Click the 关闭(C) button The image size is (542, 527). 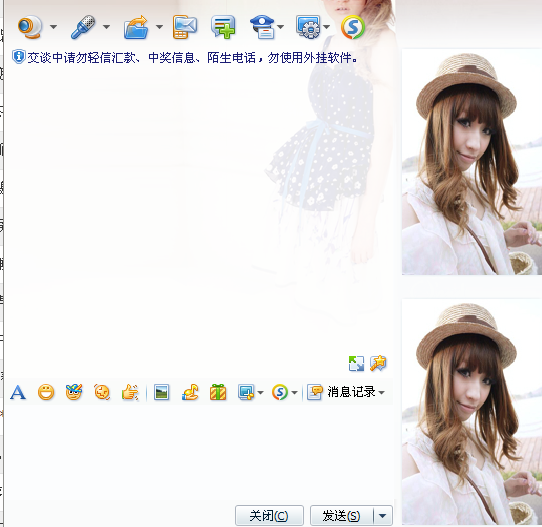[269, 516]
